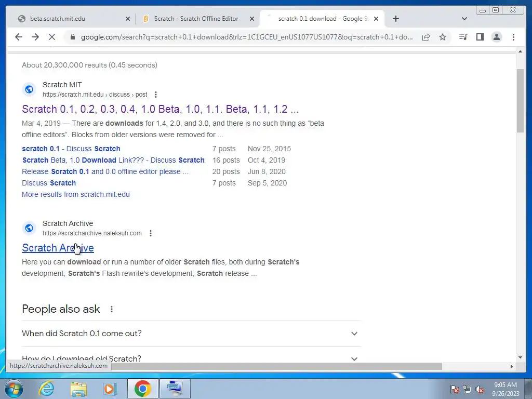Screen dimensions: 532x399
Task: Click the scroll up arrow
Action: [520, 51]
